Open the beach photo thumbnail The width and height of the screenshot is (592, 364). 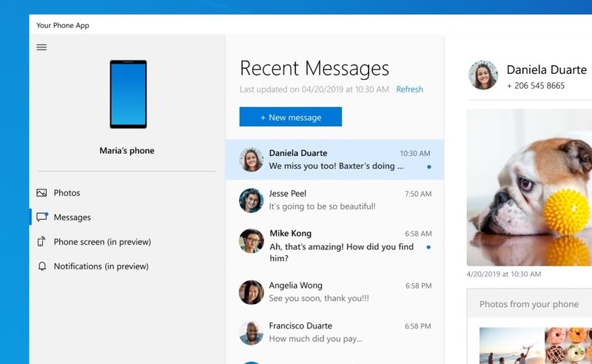pos(511,346)
